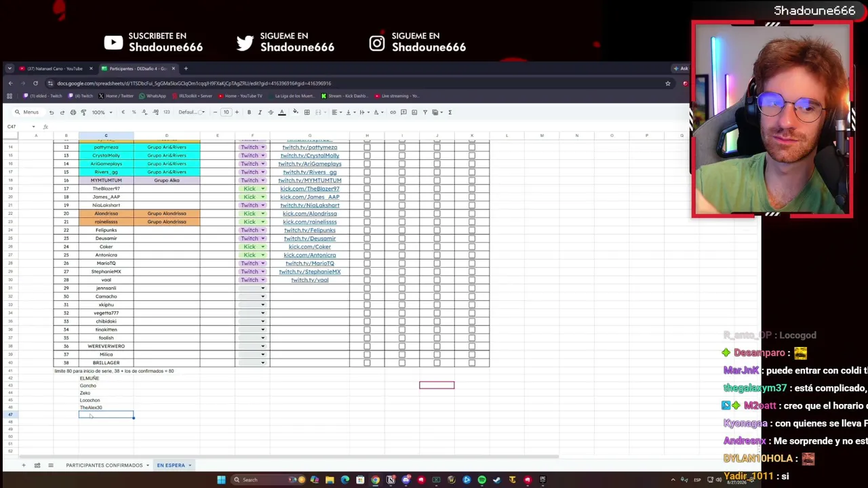The height and width of the screenshot is (488, 868).
Task: Select the Paint format tool
Action: click(x=83, y=113)
